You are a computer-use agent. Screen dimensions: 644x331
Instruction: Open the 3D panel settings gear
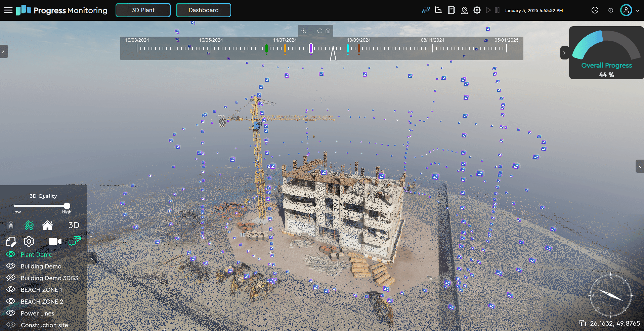click(x=29, y=241)
